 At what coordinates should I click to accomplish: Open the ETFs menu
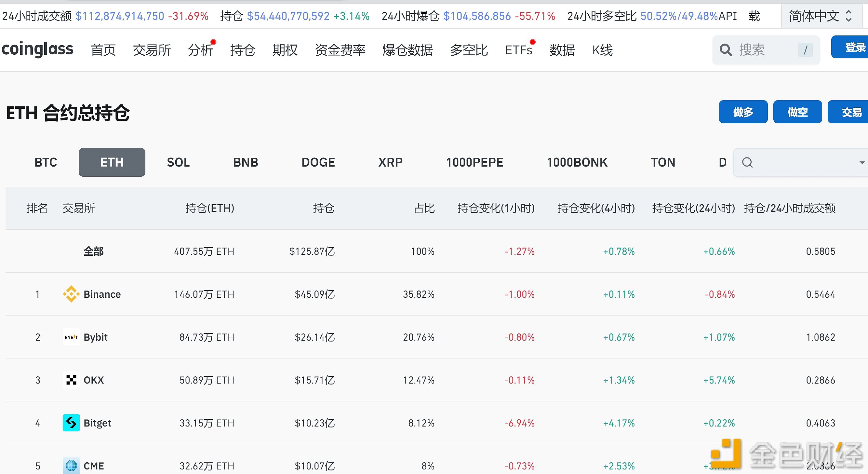(x=519, y=50)
